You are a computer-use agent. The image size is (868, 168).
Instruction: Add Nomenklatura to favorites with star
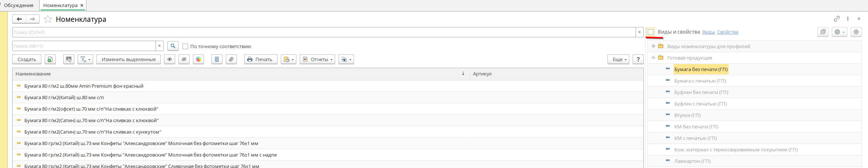(48, 19)
